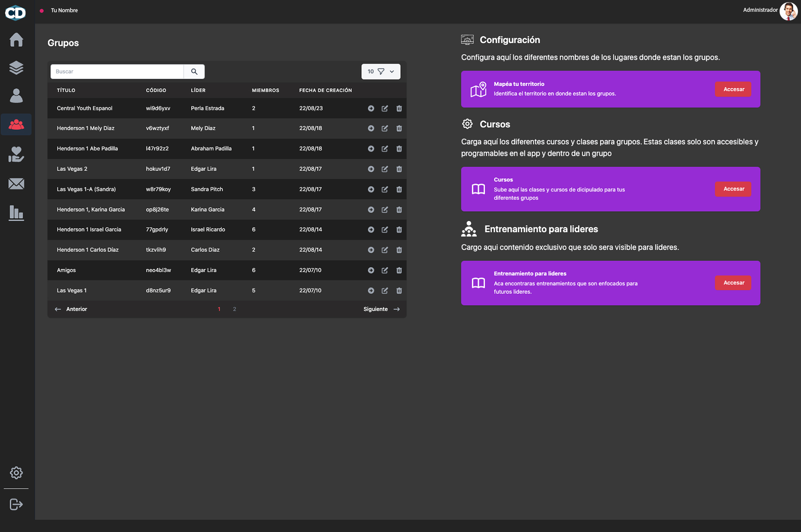Click the search magnifier button
Screen dimensions: 801x532
tap(194, 72)
